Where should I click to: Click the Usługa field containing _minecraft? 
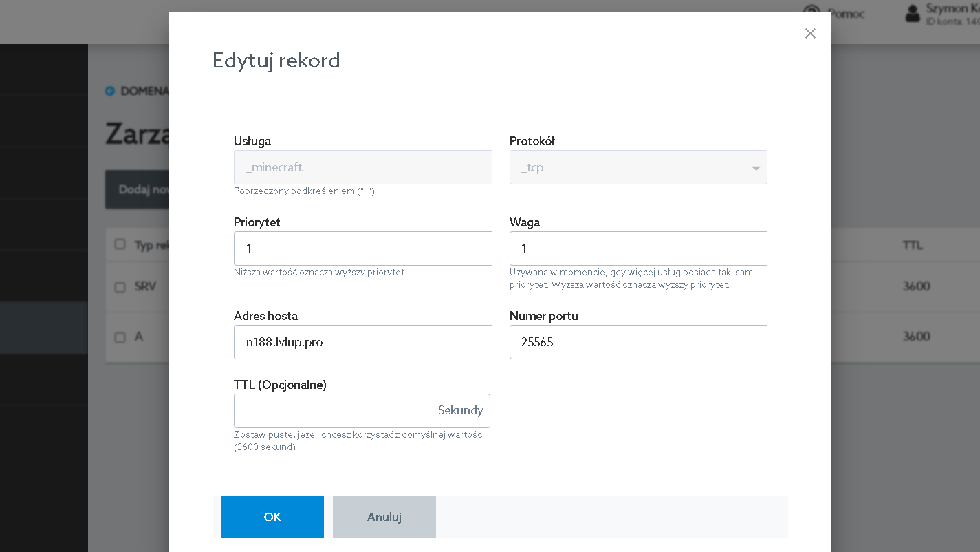(362, 167)
